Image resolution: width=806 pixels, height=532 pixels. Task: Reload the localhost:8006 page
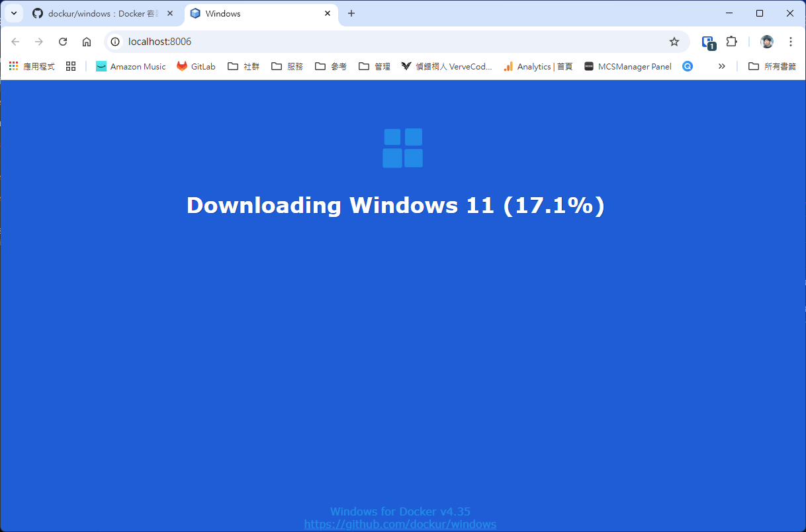63,42
